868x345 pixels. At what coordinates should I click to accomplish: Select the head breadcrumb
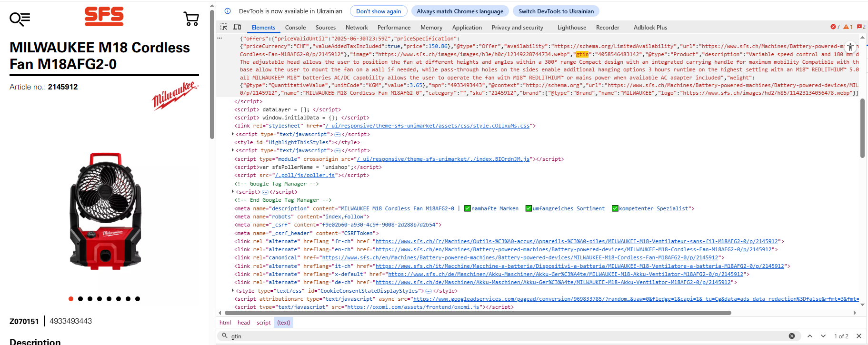[x=244, y=323]
